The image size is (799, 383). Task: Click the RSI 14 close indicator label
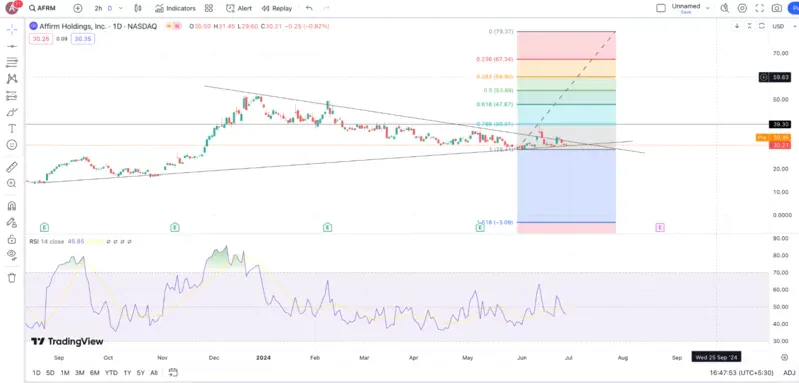tap(47, 241)
